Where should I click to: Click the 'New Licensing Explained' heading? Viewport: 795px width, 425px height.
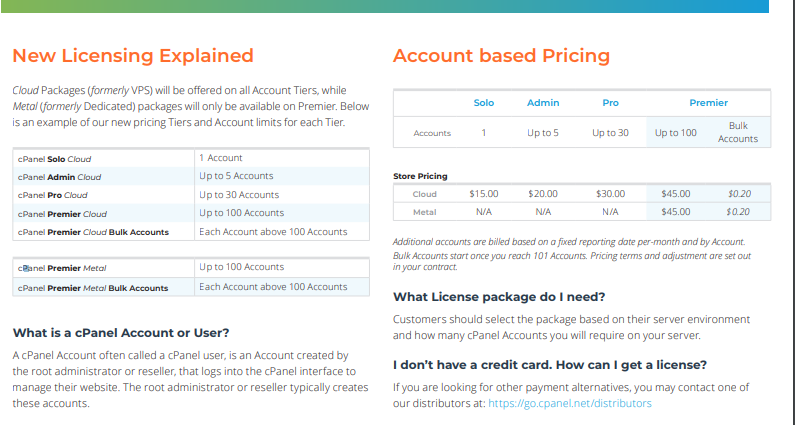coord(133,56)
